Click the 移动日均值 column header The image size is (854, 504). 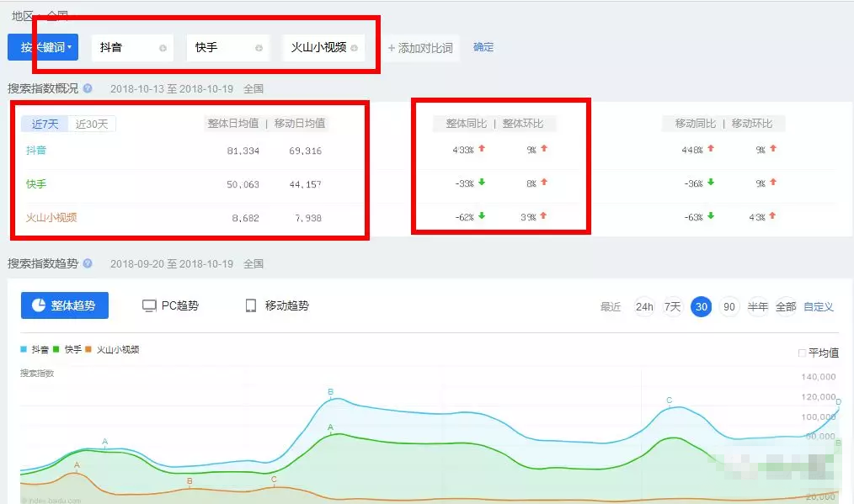300,124
